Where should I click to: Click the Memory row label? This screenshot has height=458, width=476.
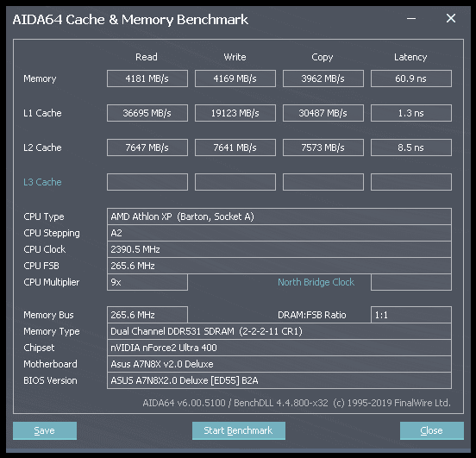(x=40, y=79)
